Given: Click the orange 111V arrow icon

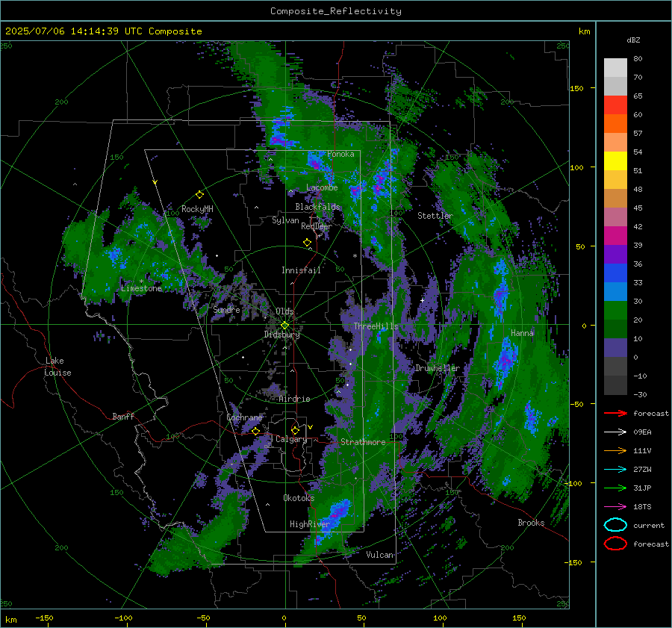Looking at the screenshot, I should click(x=615, y=450).
